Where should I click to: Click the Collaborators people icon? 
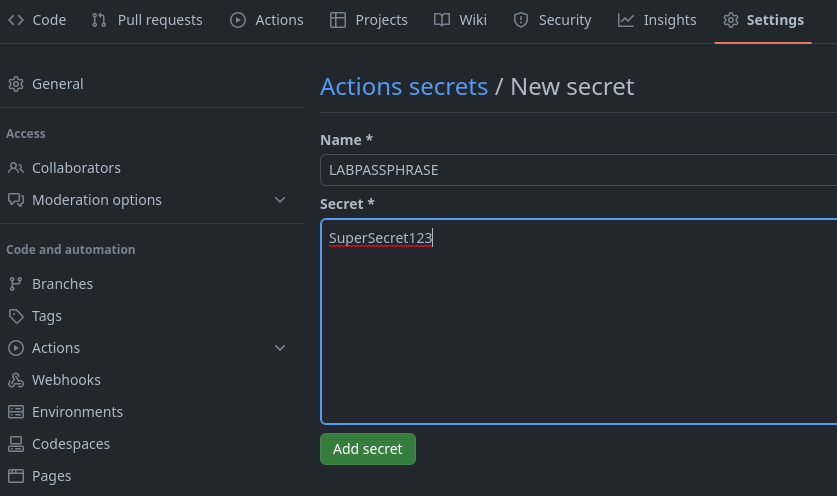tap(15, 168)
